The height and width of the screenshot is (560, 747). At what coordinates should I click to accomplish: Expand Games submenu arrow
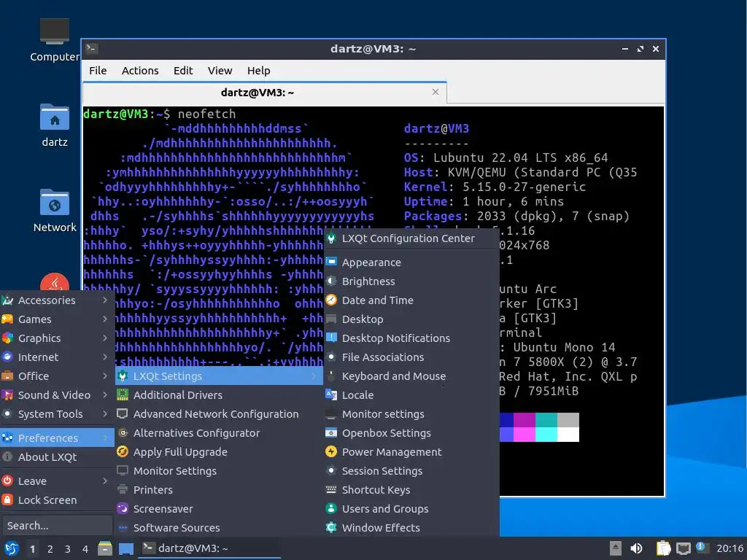[x=105, y=319]
